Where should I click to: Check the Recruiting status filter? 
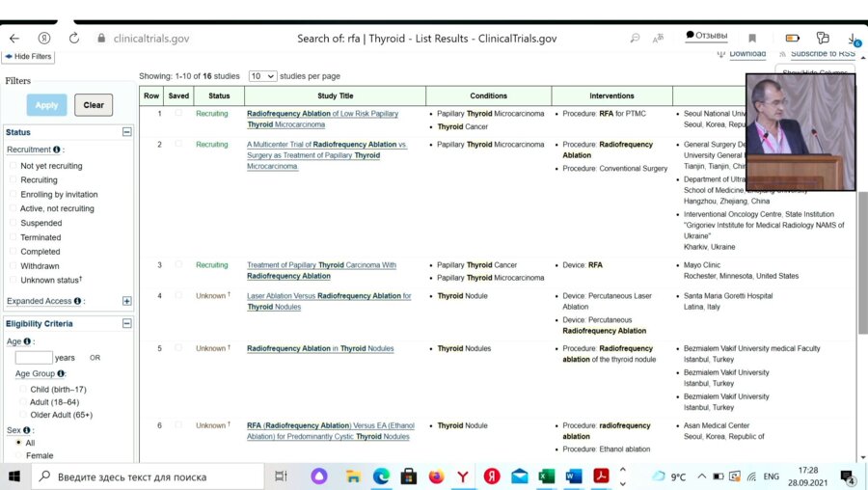pos(14,180)
